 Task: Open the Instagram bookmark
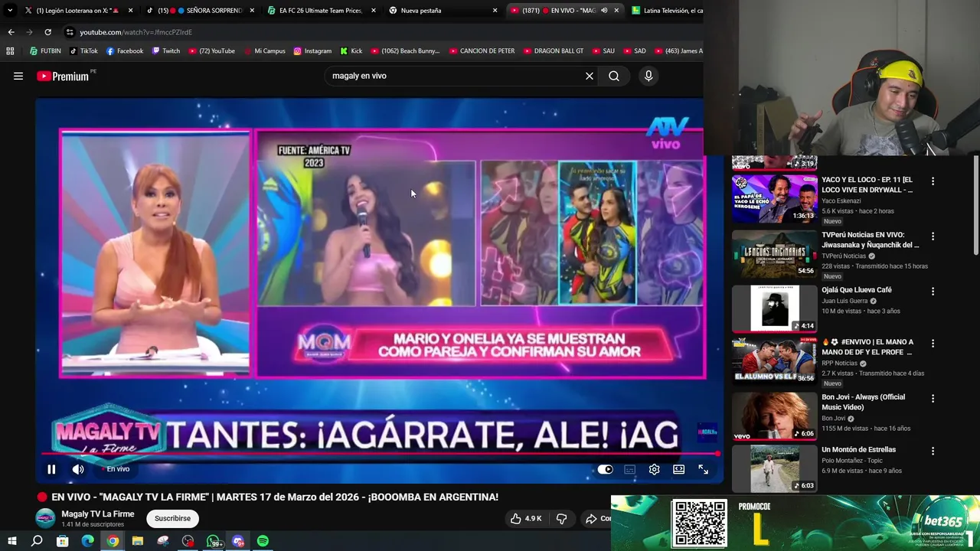click(312, 51)
